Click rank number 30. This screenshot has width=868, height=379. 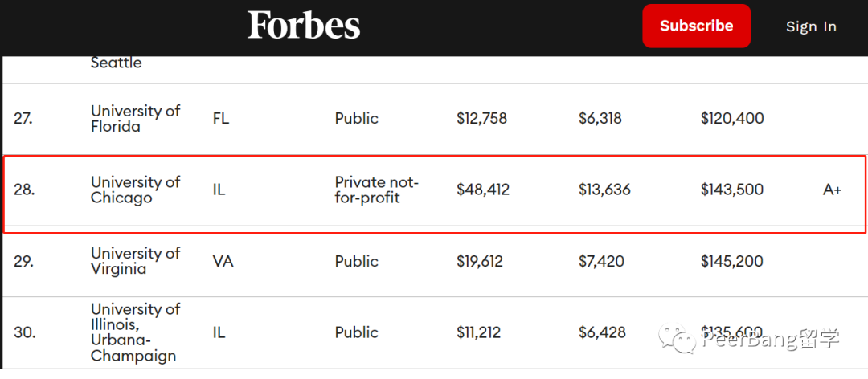[x=23, y=332]
